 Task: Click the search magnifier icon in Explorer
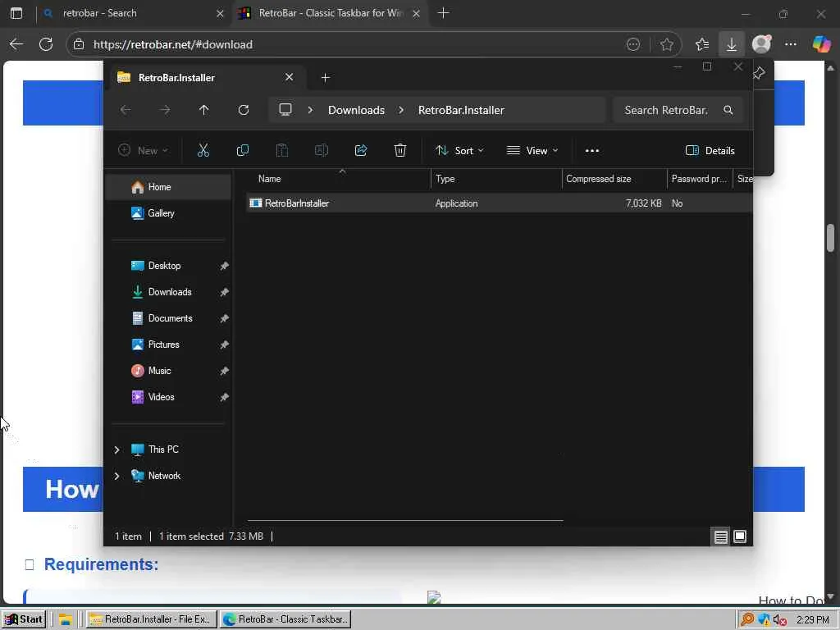[728, 110]
